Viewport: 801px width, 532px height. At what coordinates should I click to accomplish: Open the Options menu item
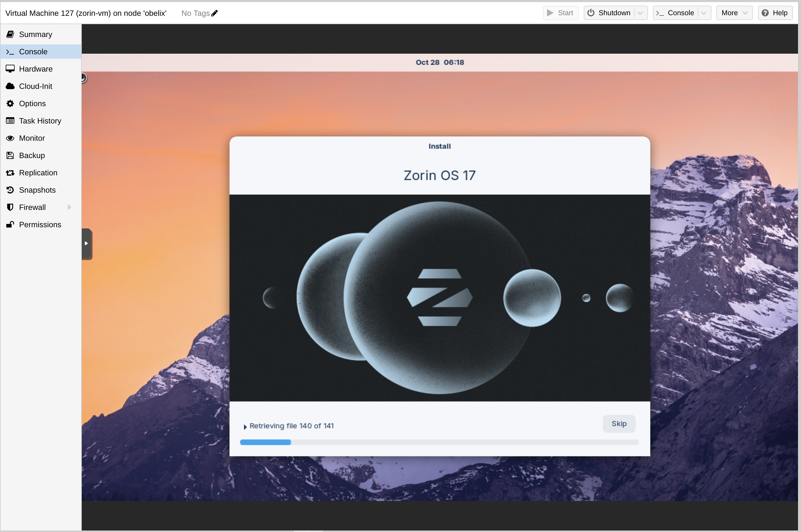(32, 103)
